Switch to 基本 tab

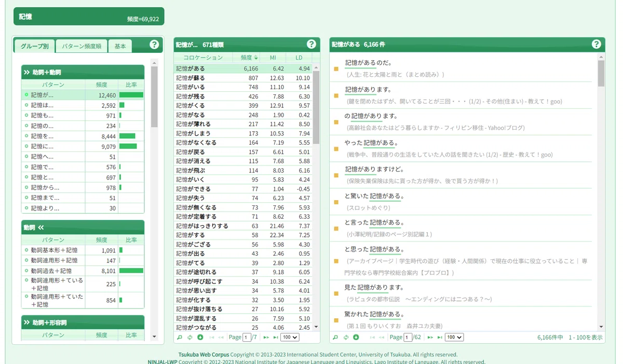120,46
